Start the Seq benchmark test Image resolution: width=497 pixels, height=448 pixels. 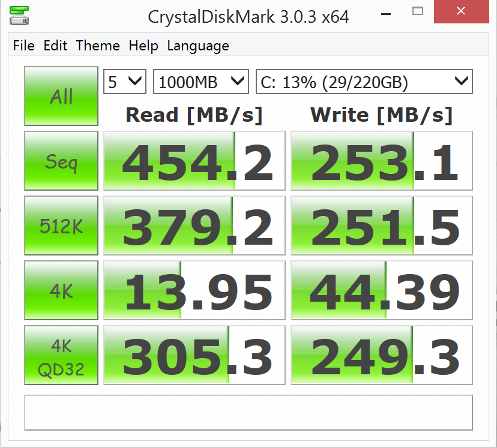pos(61,161)
